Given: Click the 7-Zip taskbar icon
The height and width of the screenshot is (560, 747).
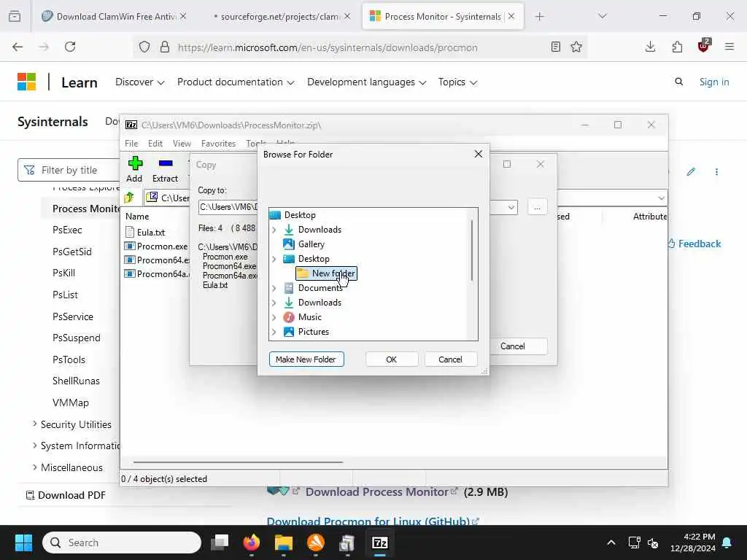Looking at the screenshot, I should click(x=379, y=542).
